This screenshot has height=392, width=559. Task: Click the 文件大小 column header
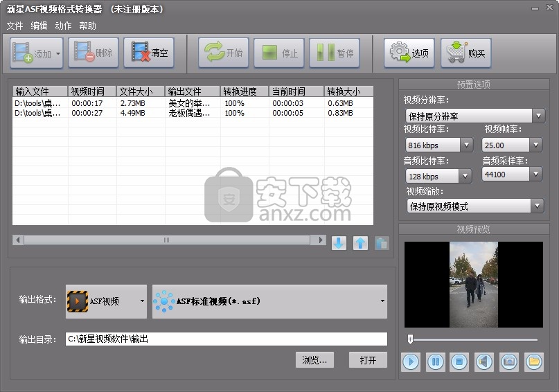(x=141, y=91)
